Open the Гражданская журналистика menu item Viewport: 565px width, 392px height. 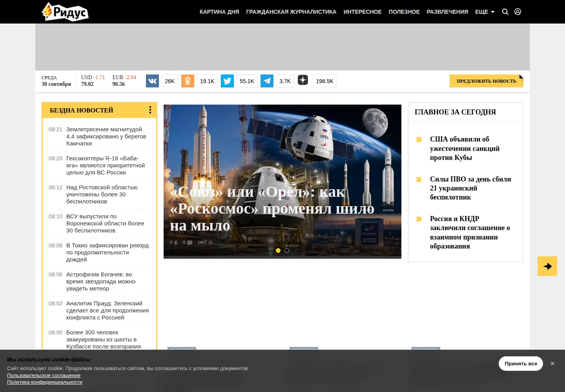[x=291, y=12]
